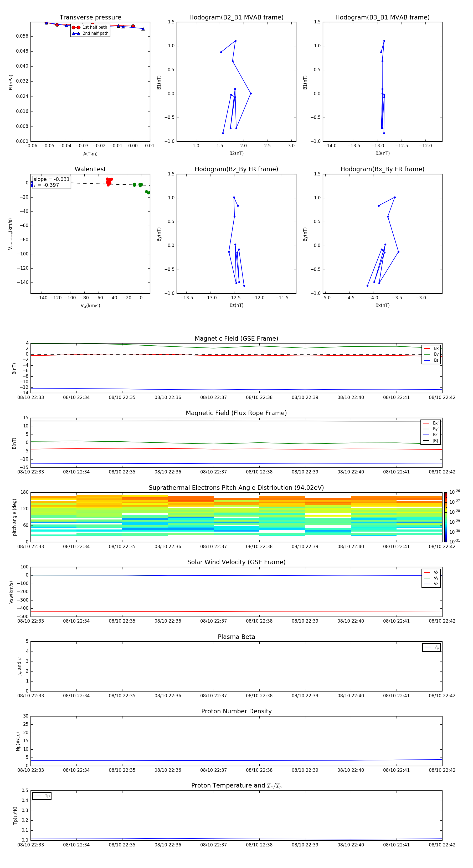Click the |B| legend entry in Flux Rope Frame plot
The width and height of the screenshot is (473, 868).
click(x=431, y=441)
